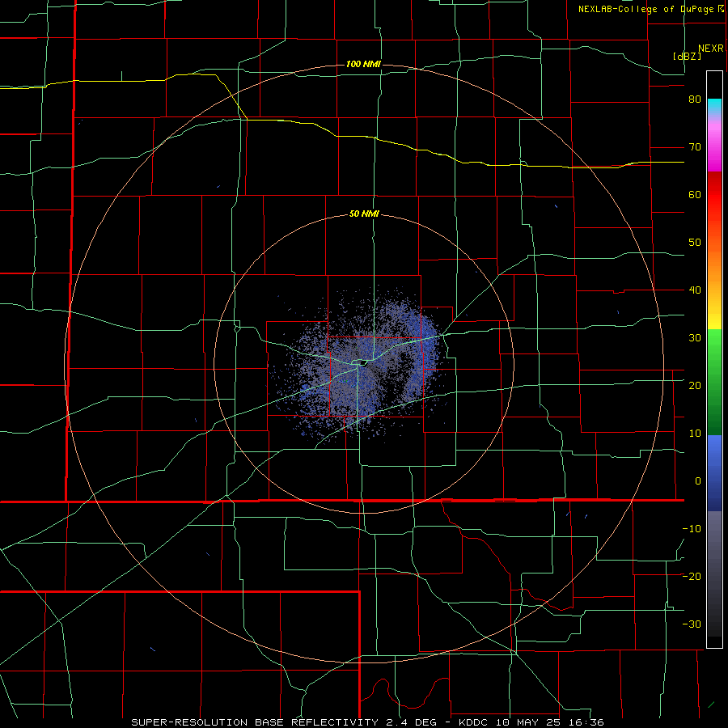This screenshot has height=728, width=728.
Task: Click the green band of reflectivity color bar
Action: point(714,383)
